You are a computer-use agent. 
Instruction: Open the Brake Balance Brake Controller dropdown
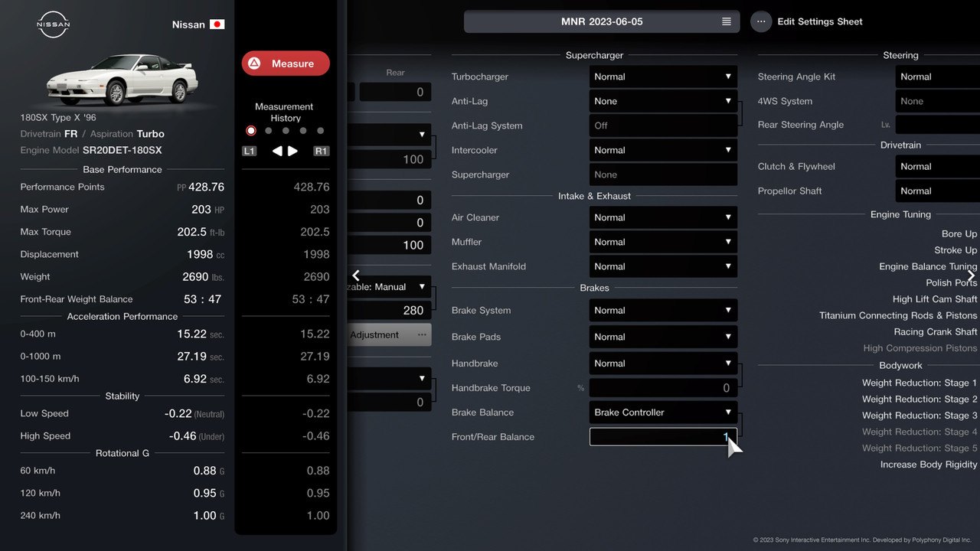[664, 412]
